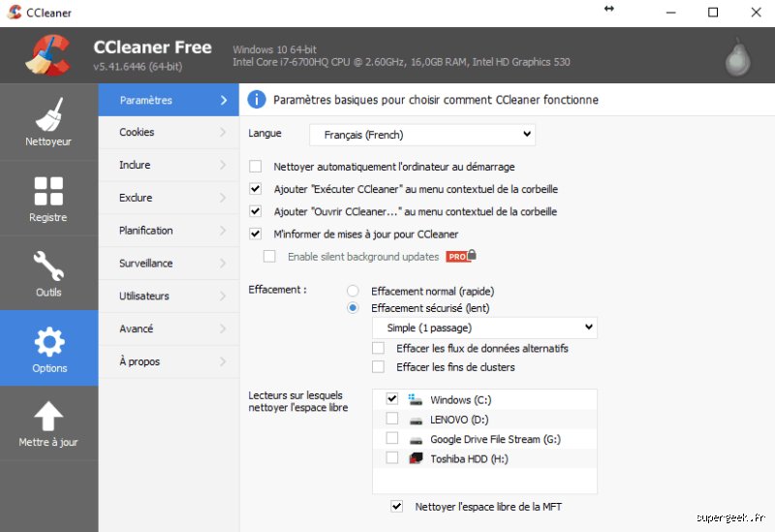The image size is (775, 532).
Task: Click the CCleaner title bar icon
Action: (x=15, y=12)
